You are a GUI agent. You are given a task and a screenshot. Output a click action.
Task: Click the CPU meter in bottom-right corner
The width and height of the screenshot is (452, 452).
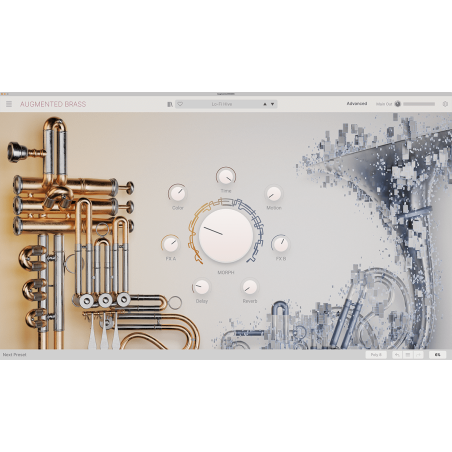(437, 355)
